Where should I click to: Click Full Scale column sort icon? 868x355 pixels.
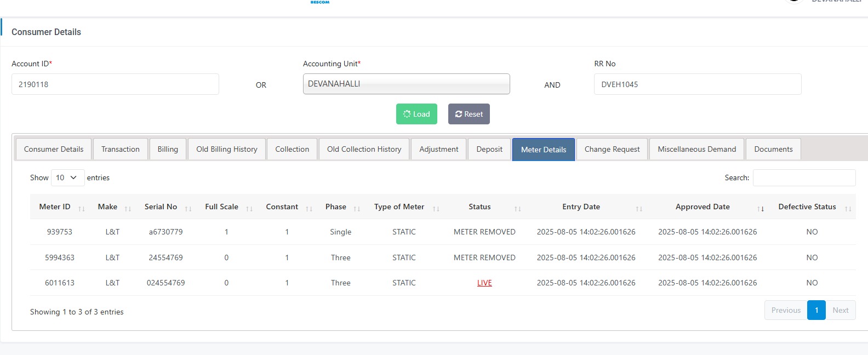click(249, 208)
